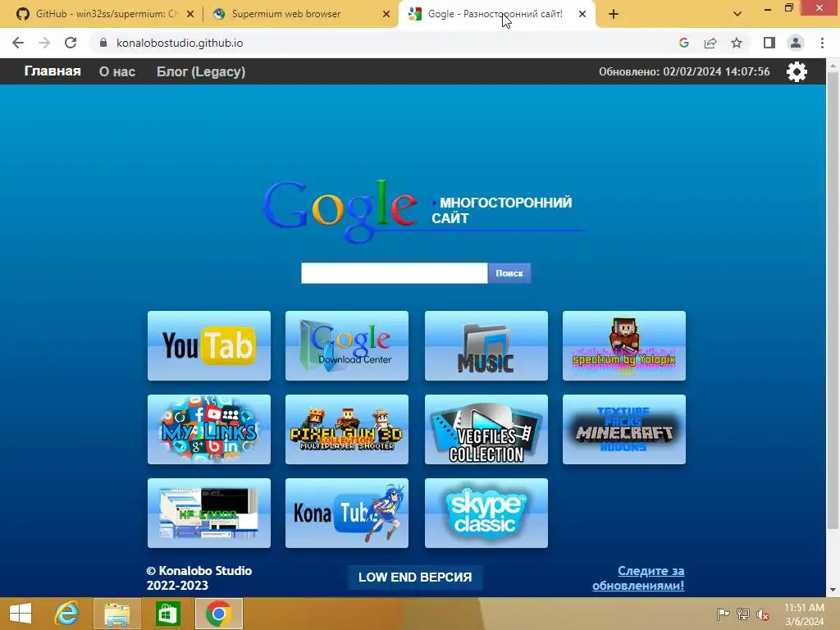This screenshot has width=840, height=630.
Task: Click the Chrome icon in taskbar
Action: click(x=218, y=614)
